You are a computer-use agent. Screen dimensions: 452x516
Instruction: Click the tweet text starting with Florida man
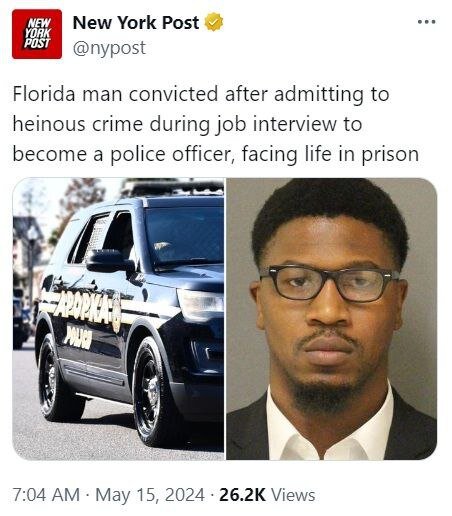216,124
